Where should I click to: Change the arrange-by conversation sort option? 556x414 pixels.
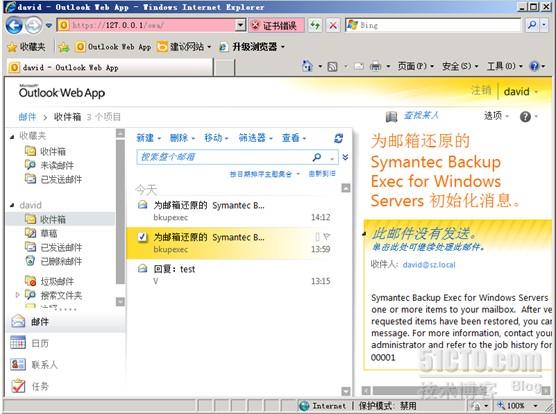[265, 174]
